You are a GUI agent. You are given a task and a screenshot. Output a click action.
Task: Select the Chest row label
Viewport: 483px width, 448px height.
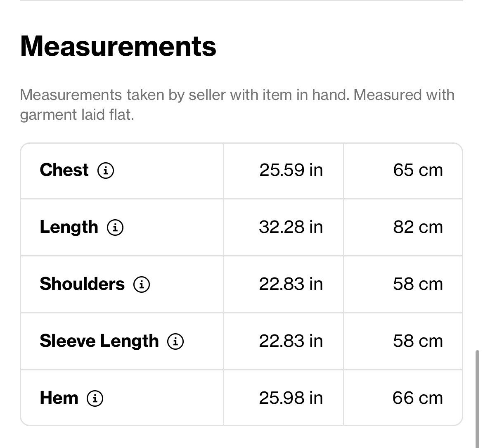[64, 170]
